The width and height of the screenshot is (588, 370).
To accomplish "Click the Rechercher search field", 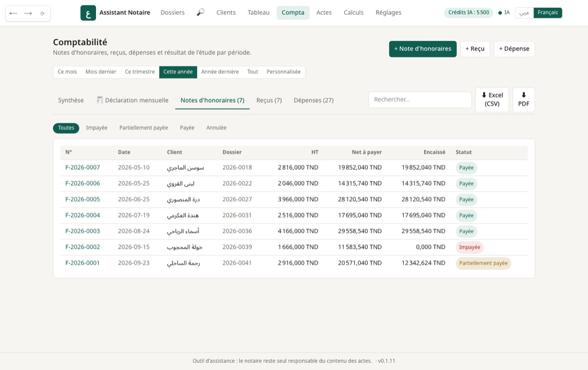I will coord(420,99).
